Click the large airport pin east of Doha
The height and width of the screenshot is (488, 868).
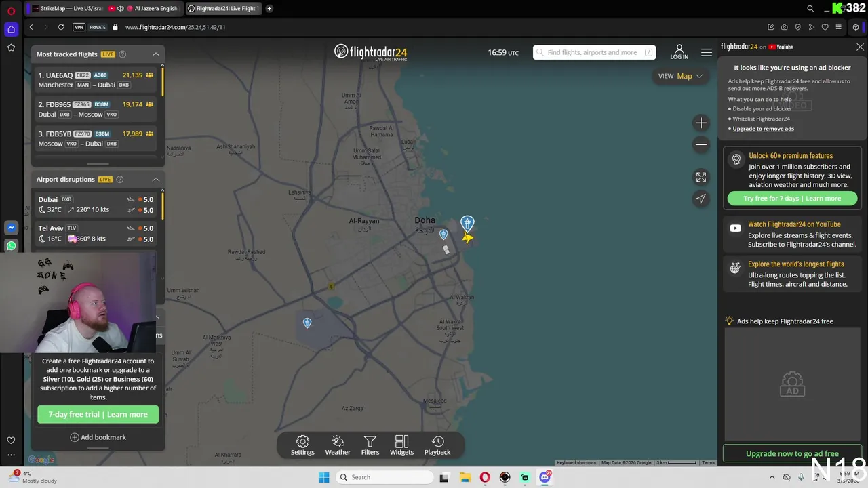click(x=467, y=224)
